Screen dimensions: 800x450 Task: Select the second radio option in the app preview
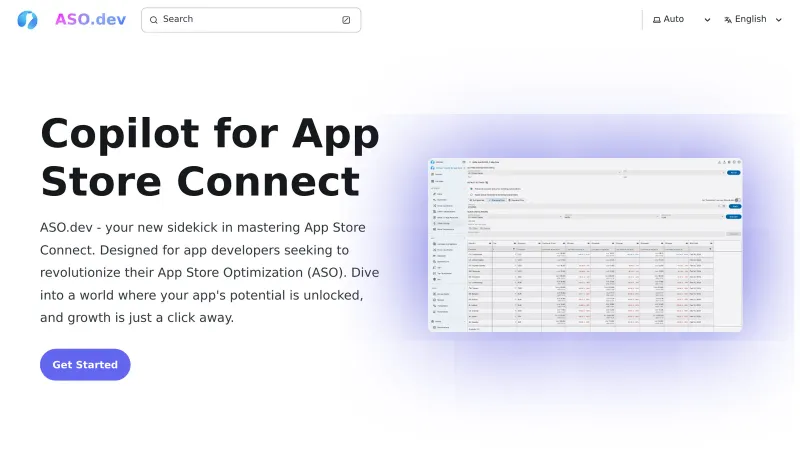click(471, 194)
